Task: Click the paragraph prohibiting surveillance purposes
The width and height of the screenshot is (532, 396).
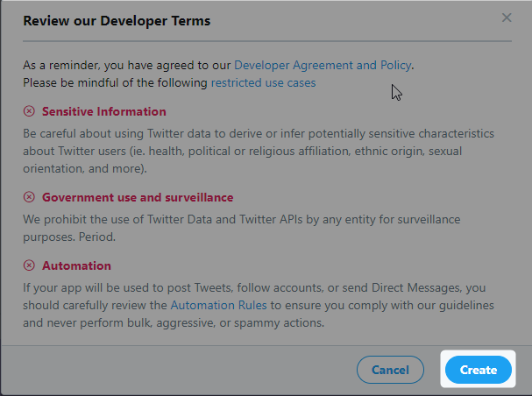Action: pyautogui.click(x=242, y=228)
